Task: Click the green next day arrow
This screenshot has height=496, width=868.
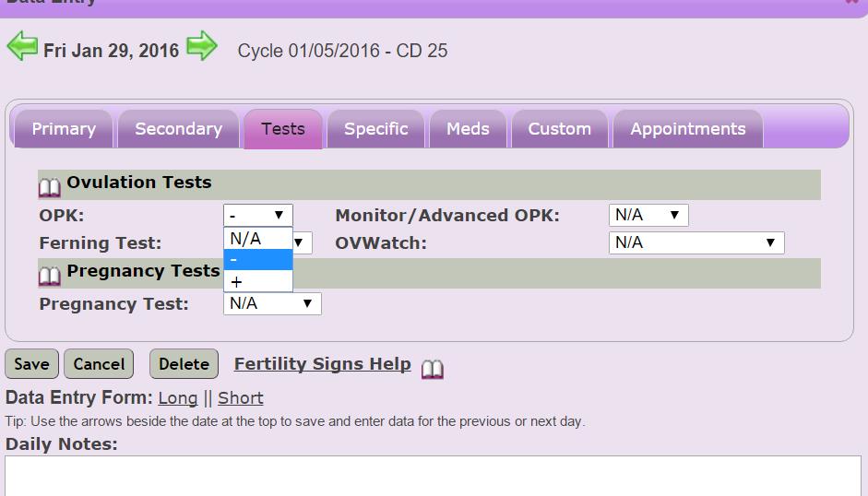Action: click(202, 46)
